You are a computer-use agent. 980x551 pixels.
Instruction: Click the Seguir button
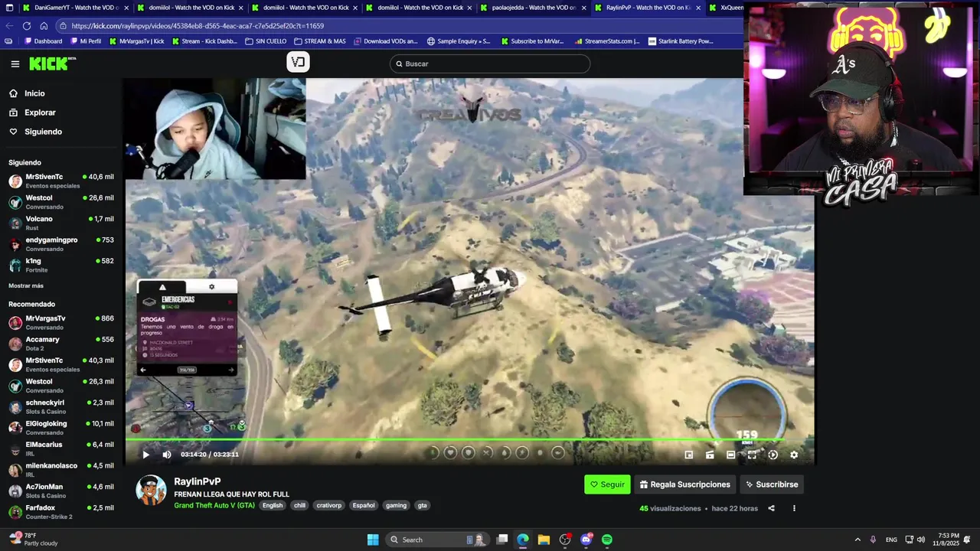pos(607,484)
